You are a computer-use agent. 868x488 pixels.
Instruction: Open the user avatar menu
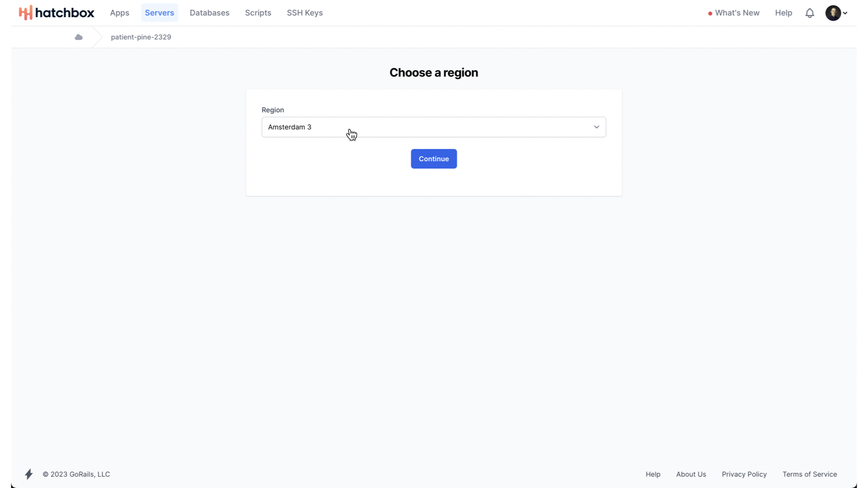[x=833, y=13]
